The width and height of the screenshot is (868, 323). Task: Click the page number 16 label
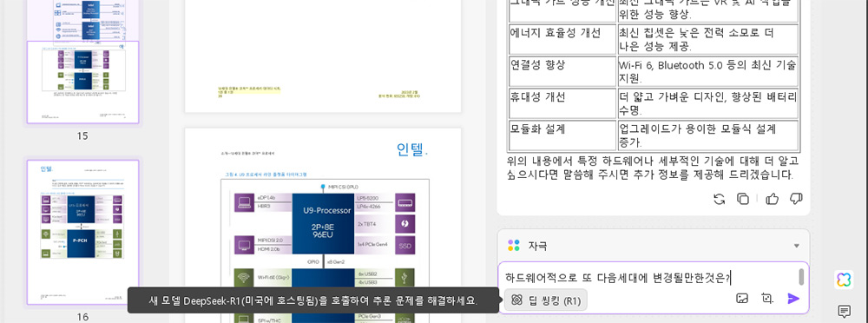[x=82, y=317]
